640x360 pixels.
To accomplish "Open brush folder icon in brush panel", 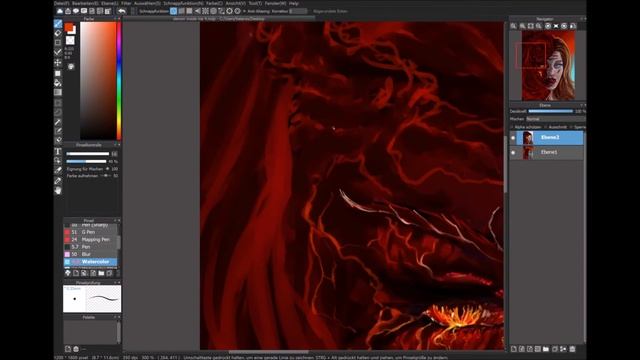I will (x=101, y=273).
